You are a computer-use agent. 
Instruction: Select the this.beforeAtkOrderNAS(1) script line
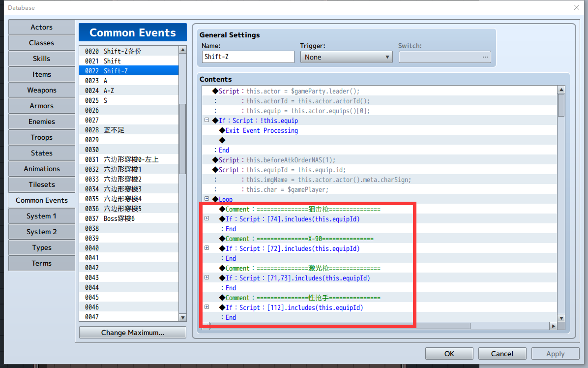coord(380,160)
